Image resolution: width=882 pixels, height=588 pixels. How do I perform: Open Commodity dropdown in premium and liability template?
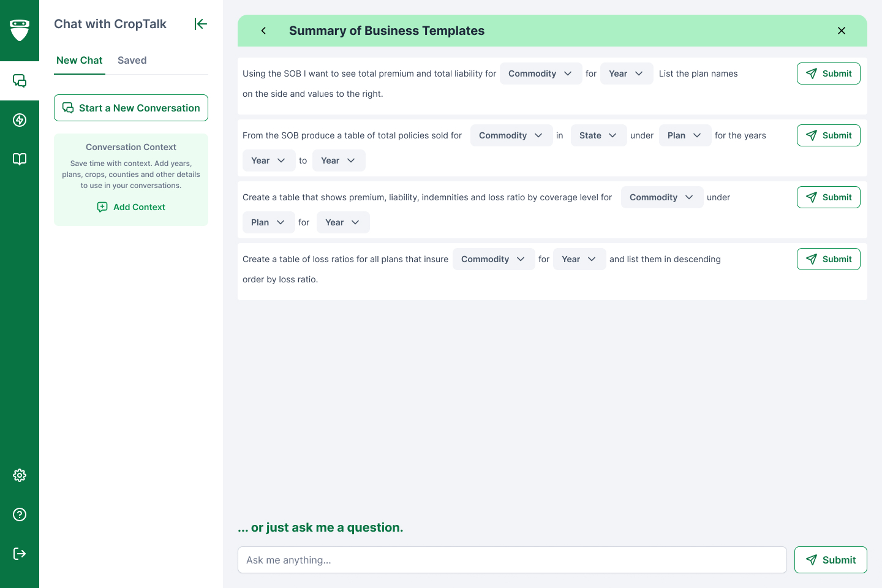tap(541, 73)
